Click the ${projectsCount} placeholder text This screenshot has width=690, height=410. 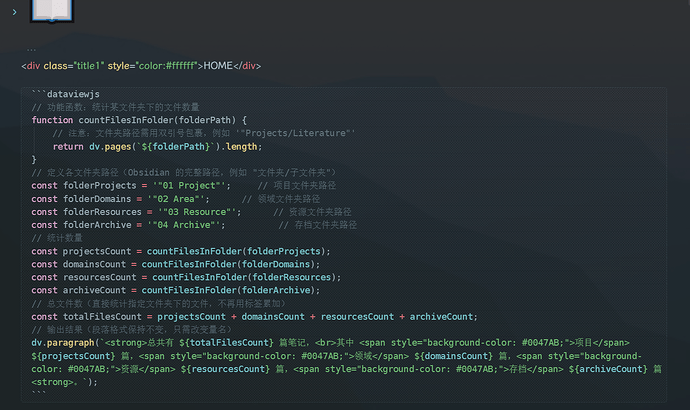pos(73,356)
